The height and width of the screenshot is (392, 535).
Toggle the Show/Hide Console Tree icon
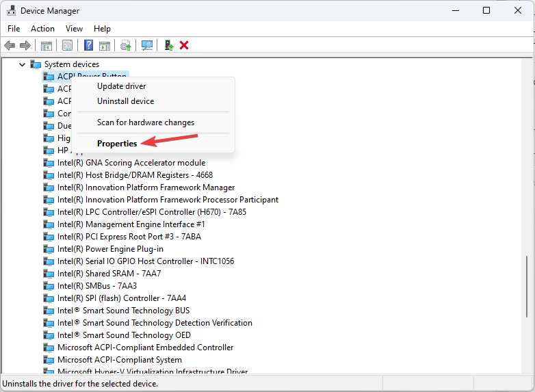(x=47, y=45)
